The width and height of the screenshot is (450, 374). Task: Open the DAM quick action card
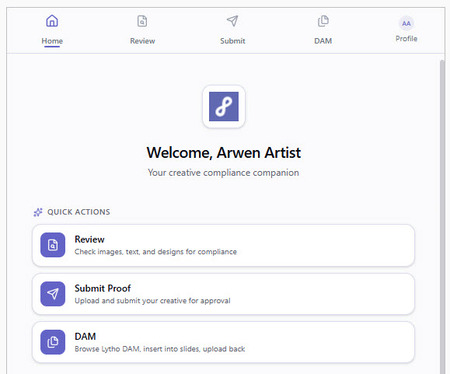(223, 342)
